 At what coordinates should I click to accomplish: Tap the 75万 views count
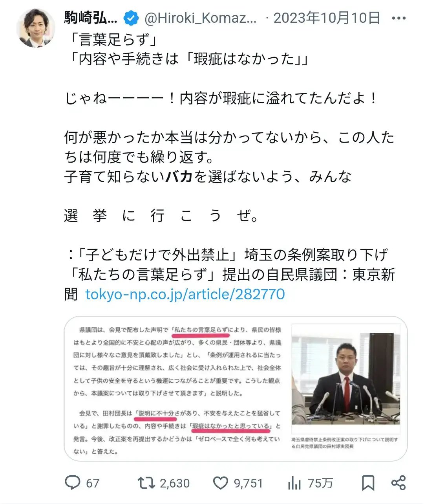tap(320, 483)
